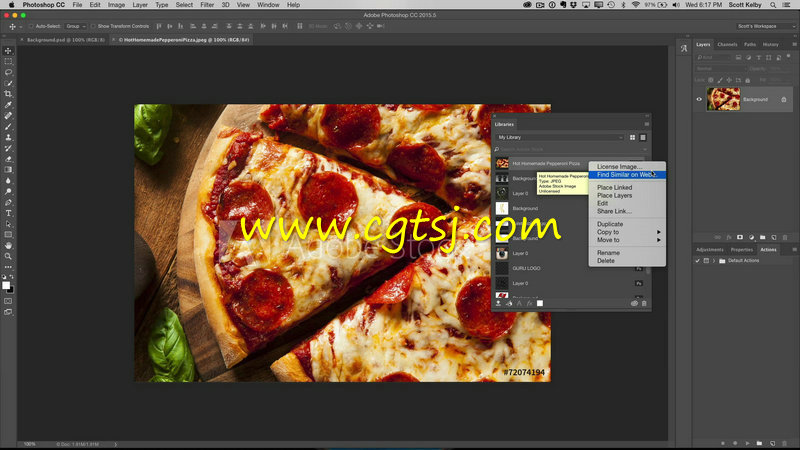Viewport: 800px width, 450px height.
Task: Add a layer mask in Layers panel
Action: pyautogui.click(x=740, y=237)
